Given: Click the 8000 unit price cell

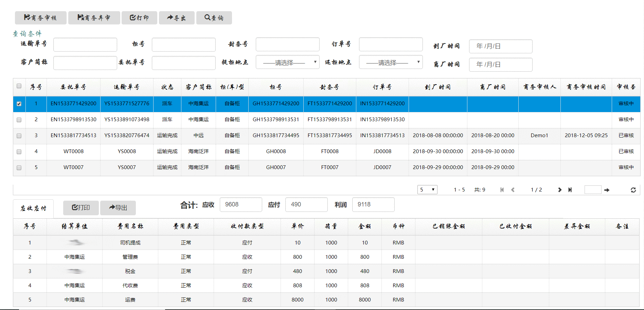Looking at the screenshot, I should pos(298,300).
